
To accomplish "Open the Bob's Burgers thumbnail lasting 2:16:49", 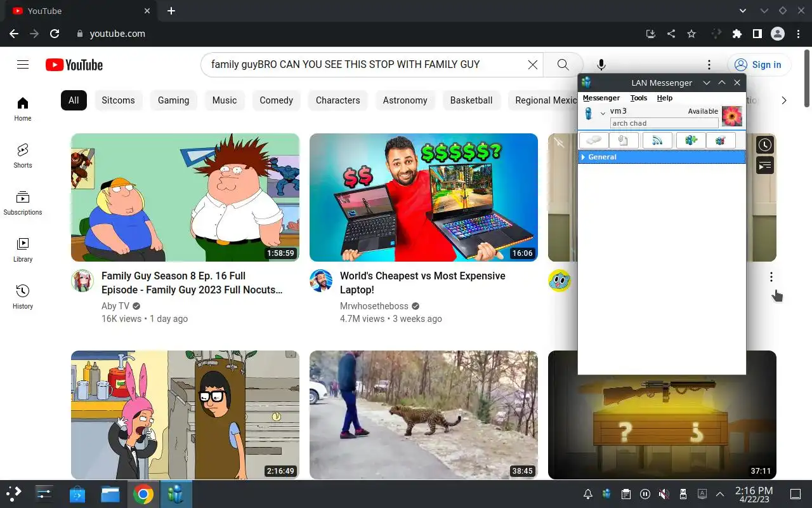I will tap(185, 415).
